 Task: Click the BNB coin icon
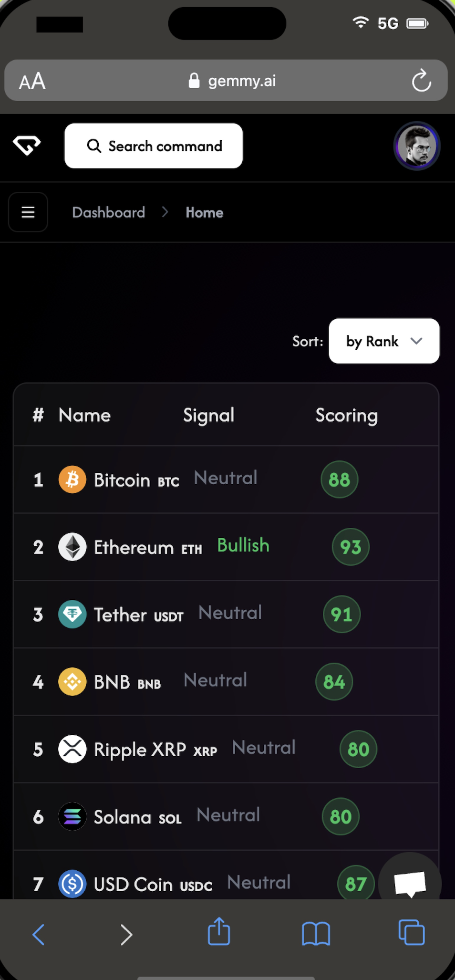tap(72, 682)
